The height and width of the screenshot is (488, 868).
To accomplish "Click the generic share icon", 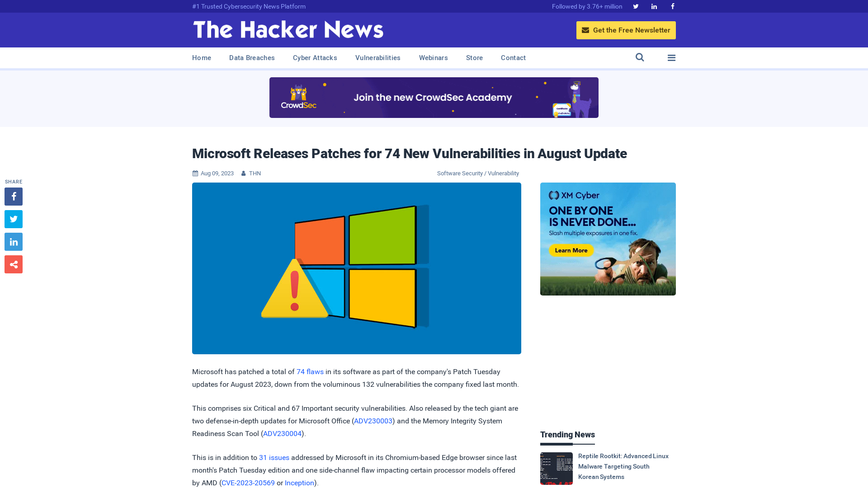I will [x=13, y=264].
